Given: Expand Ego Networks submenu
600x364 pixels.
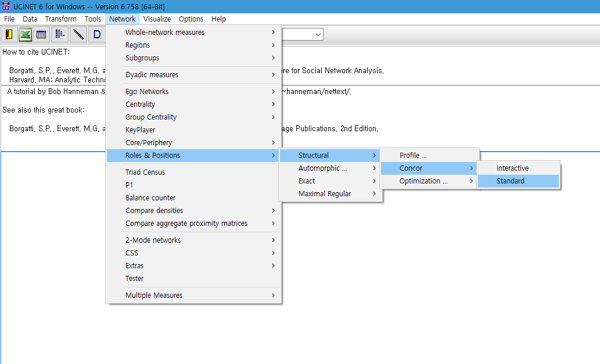Looking at the screenshot, I should [193, 91].
